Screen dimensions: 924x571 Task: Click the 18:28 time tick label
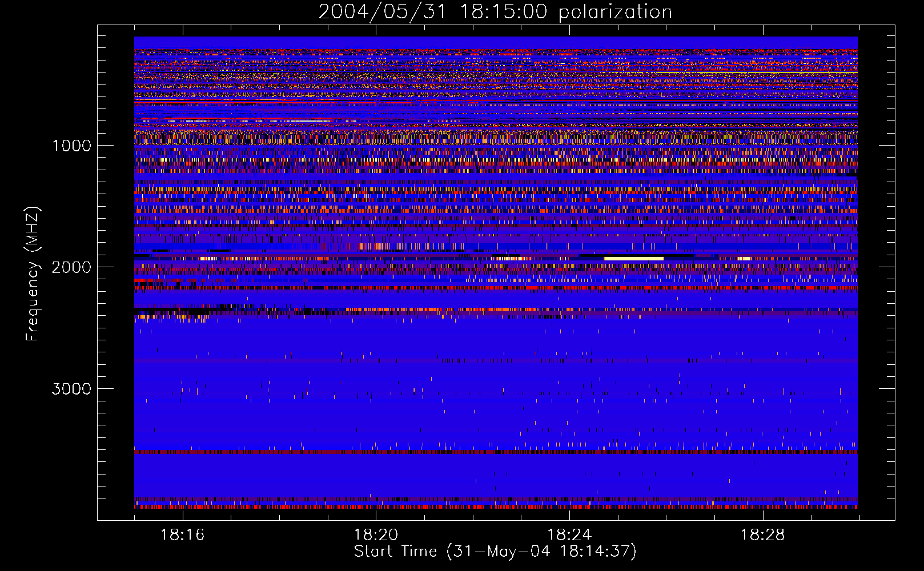tap(763, 535)
